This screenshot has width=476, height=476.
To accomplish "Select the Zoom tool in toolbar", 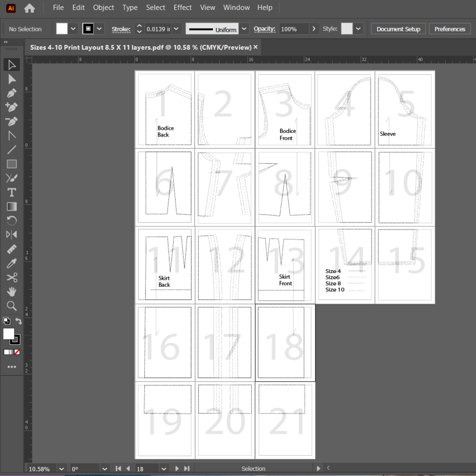I will pos(12,306).
